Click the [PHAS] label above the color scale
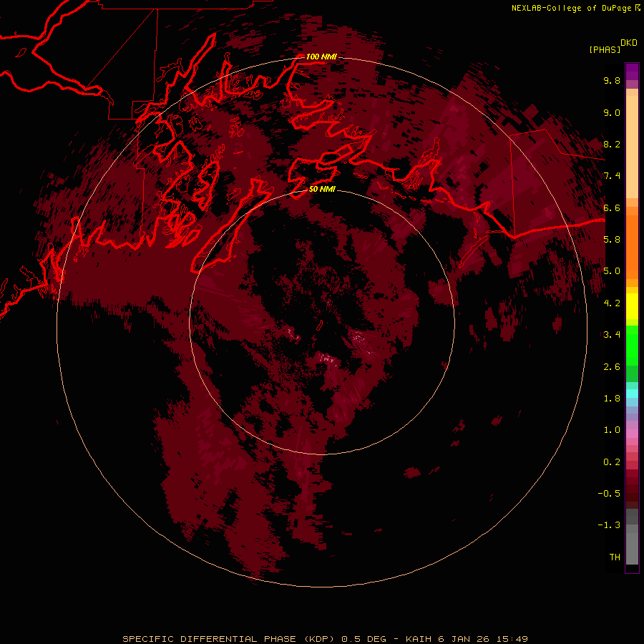 [x=605, y=49]
